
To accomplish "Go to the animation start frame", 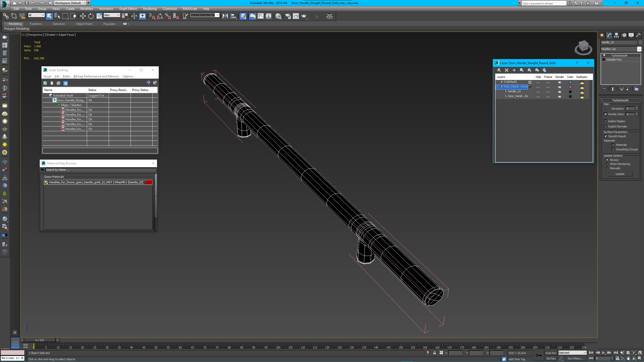I will [591, 353].
